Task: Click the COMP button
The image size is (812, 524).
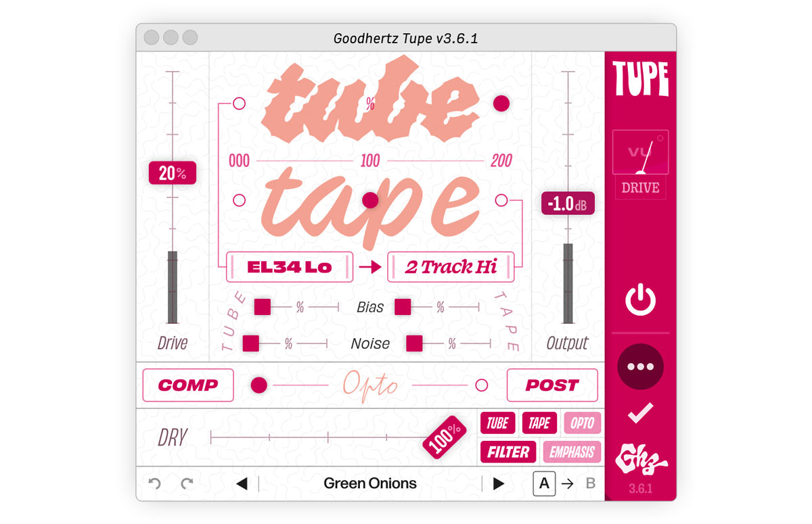Action: 188,385
